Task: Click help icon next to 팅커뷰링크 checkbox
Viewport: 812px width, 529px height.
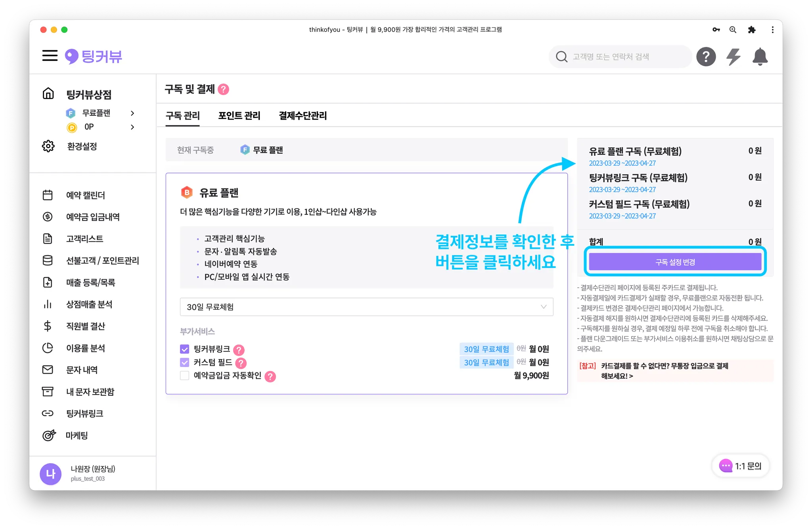Action: (x=239, y=349)
